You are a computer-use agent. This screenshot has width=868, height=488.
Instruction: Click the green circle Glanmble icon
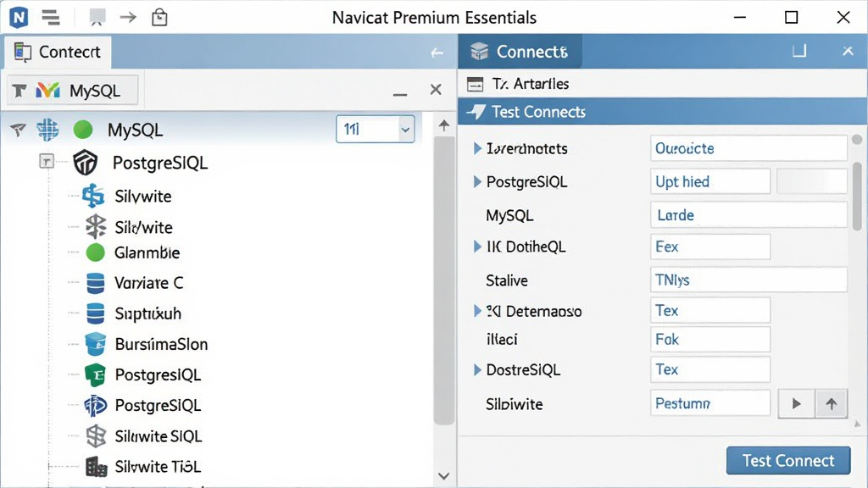coord(95,252)
